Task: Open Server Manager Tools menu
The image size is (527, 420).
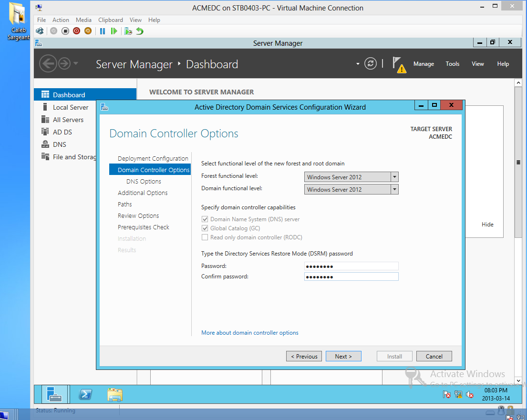Action: pos(453,64)
